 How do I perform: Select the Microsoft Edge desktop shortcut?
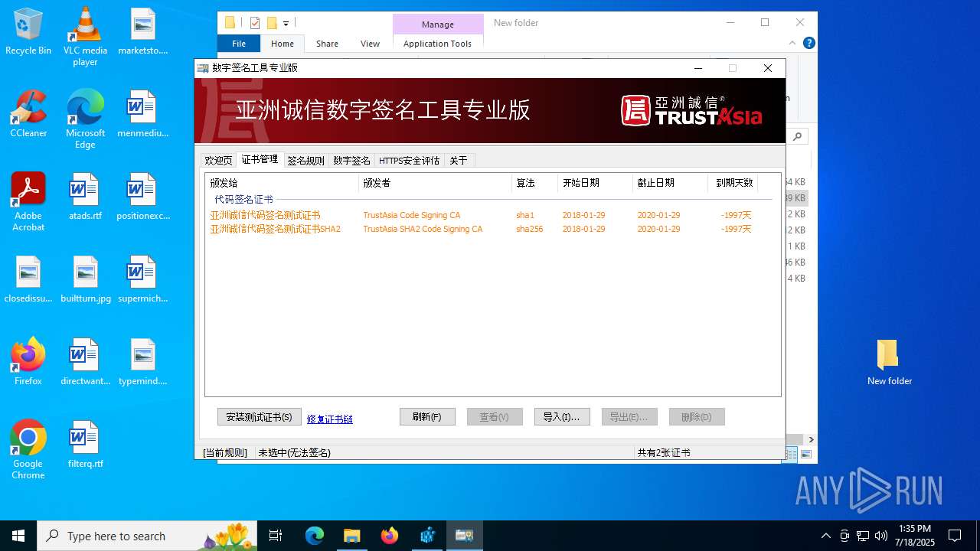(x=85, y=119)
